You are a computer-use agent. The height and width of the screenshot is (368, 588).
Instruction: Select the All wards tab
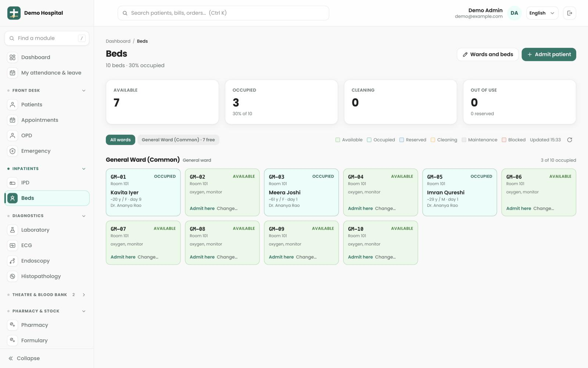pos(120,140)
